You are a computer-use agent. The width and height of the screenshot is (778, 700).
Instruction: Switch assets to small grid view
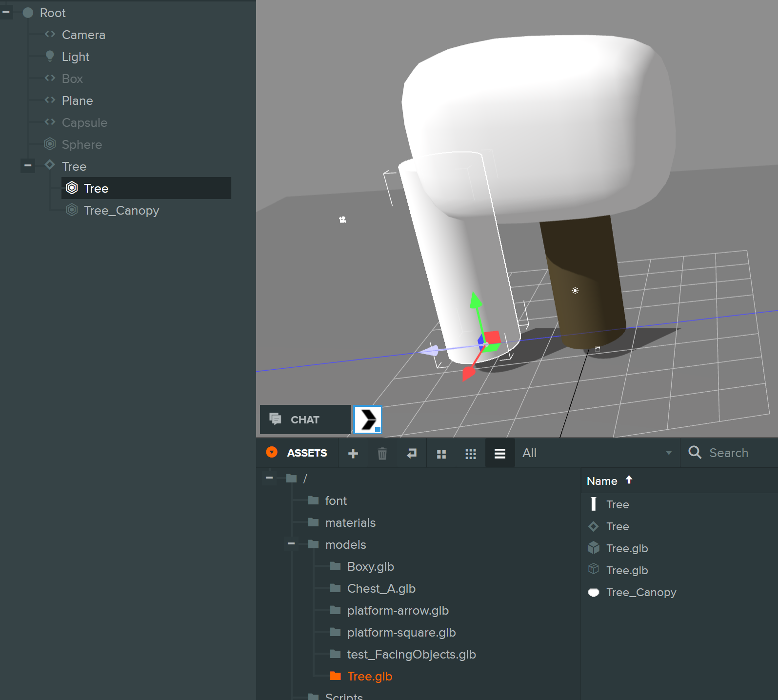pyautogui.click(x=471, y=454)
